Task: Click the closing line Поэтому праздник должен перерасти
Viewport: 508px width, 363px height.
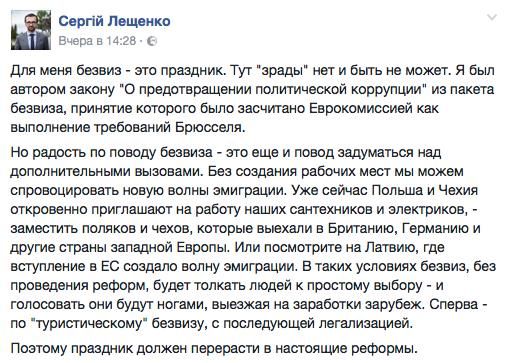Action: pos(214,348)
